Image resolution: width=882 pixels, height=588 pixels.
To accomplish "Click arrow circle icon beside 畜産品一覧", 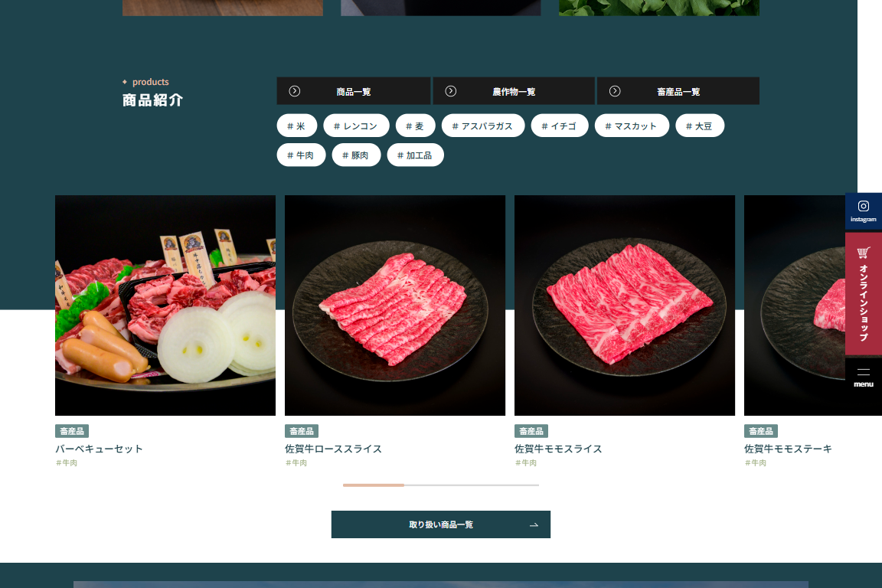I will [615, 91].
